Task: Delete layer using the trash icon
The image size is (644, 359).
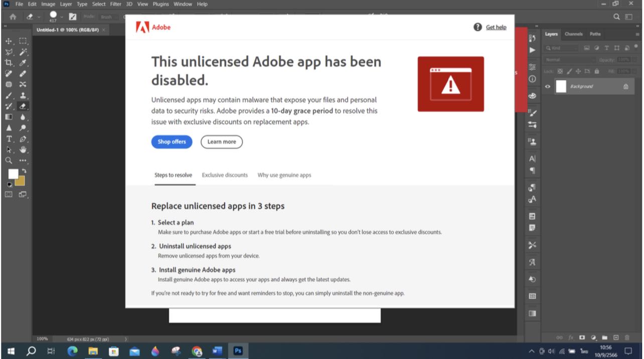Action: coord(627,337)
